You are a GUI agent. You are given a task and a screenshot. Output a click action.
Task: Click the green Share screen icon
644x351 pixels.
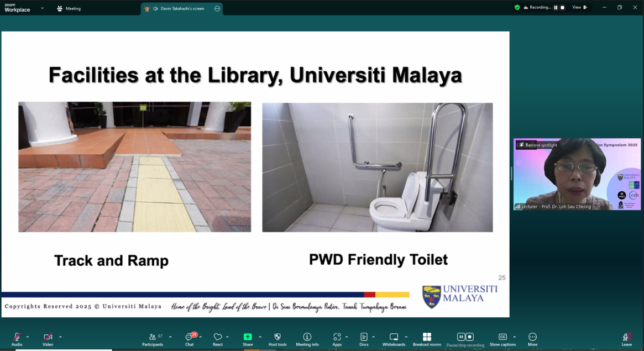click(248, 337)
